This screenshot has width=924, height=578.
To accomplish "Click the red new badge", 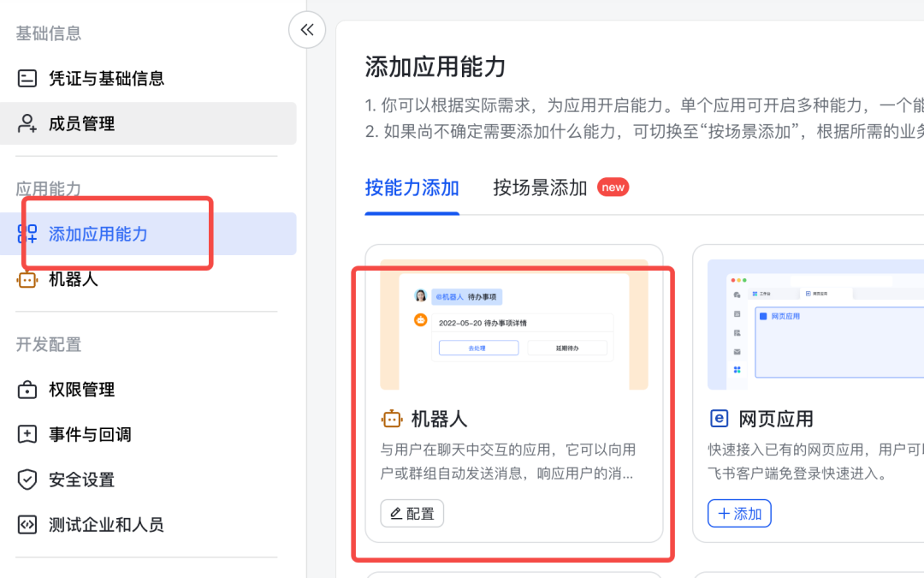I will [x=613, y=187].
